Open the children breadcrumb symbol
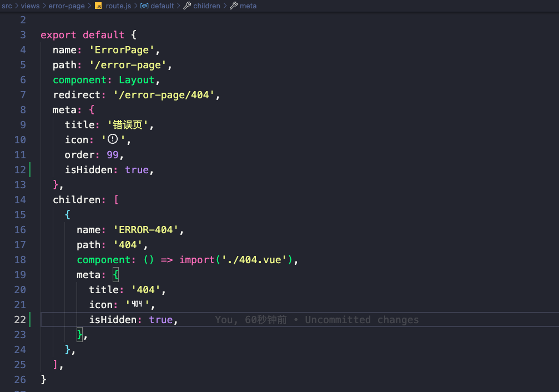 pyautogui.click(x=207, y=6)
